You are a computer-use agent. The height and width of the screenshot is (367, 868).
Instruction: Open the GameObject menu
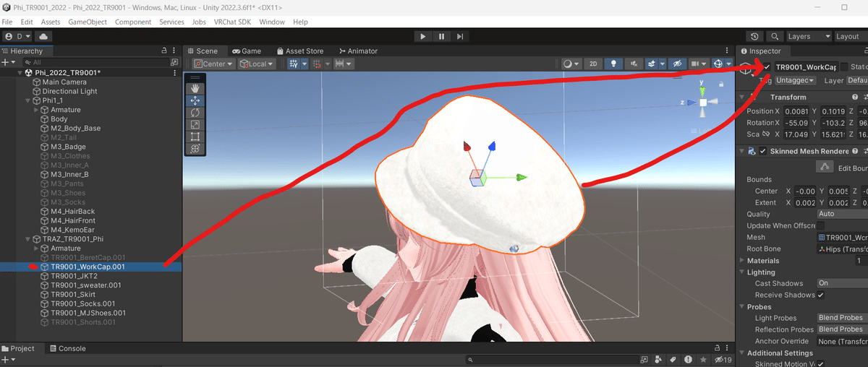pos(88,22)
